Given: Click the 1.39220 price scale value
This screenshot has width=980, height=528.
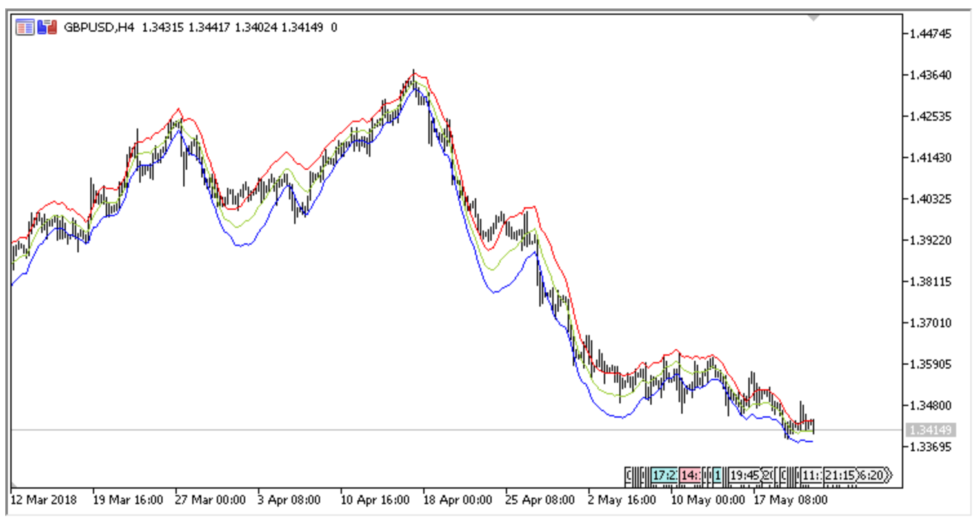Looking at the screenshot, I should [x=930, y=240].
